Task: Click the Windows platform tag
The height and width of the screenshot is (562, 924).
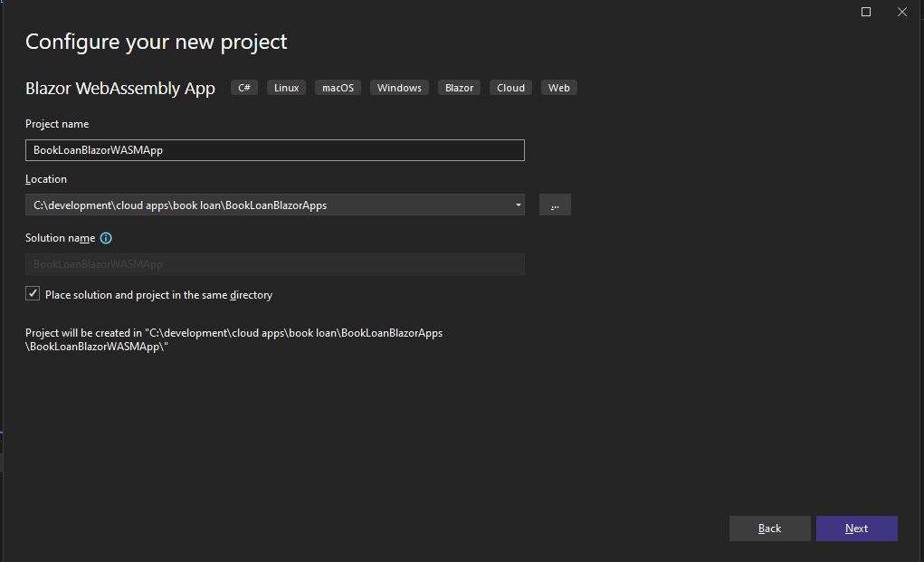Action: pyautogui.click(x=399, y=88)
